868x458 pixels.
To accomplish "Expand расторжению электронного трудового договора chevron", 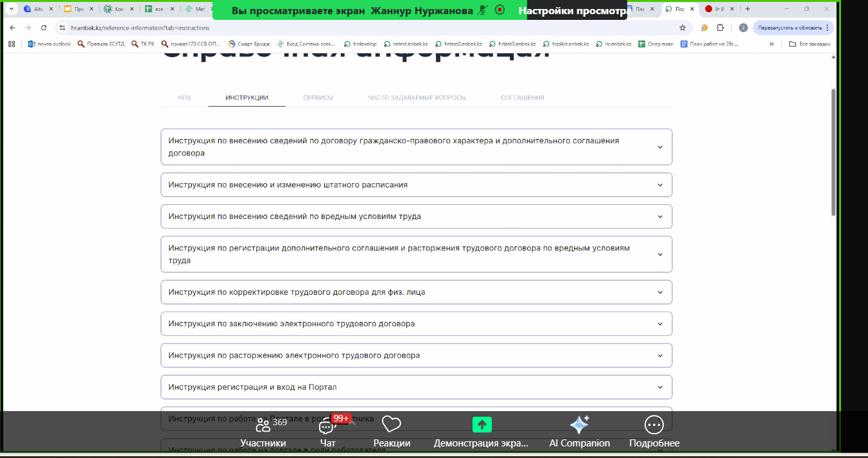I will click(x=660, y=355).
